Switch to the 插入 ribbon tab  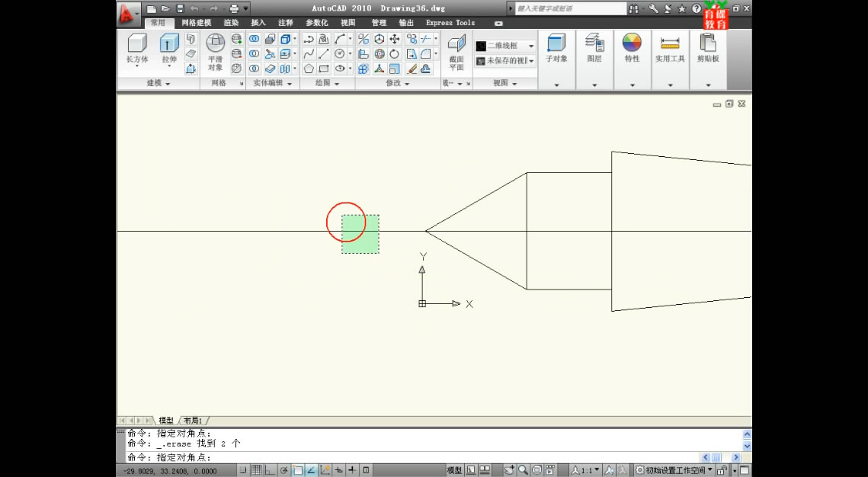258,23
